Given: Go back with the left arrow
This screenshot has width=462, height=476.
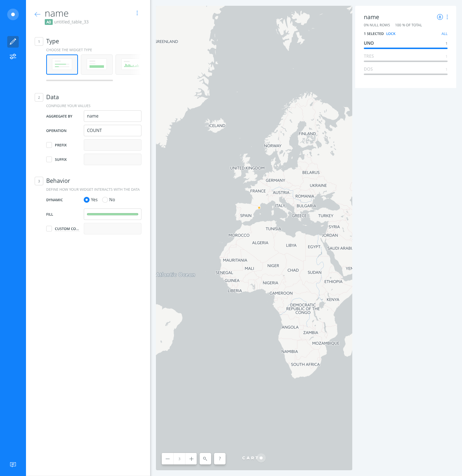Looking at the screenshot, I should [38, 14].
